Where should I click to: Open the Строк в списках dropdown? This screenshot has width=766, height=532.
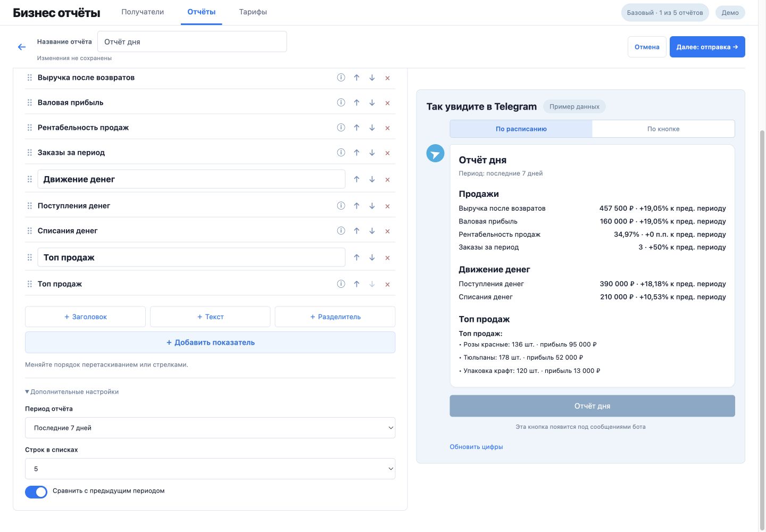[x=210, y=469]
